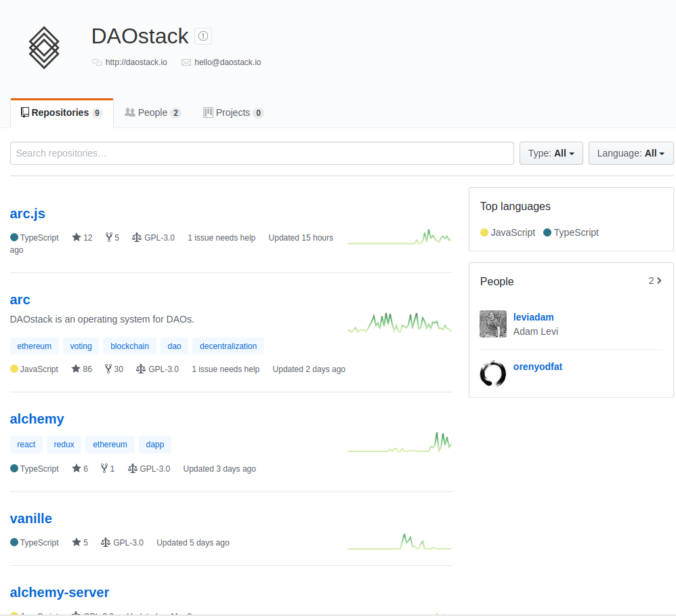
Task: Click the repository book icon in Repositories tab
Action: 25,112
